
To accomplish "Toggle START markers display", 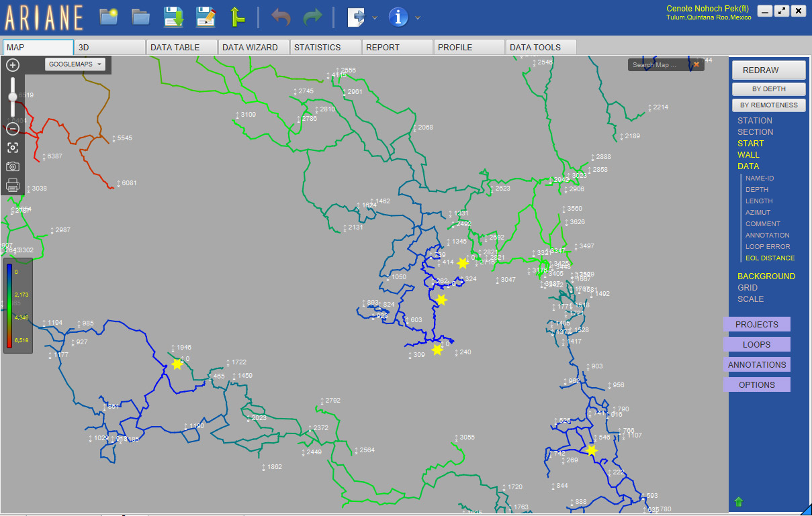I will click(x=751, y=144).
